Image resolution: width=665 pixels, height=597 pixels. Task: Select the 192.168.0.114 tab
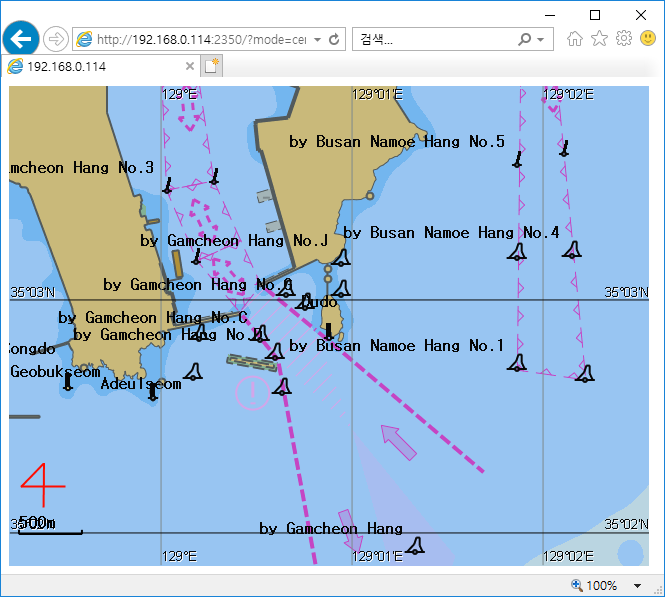(x=95, y=66)
